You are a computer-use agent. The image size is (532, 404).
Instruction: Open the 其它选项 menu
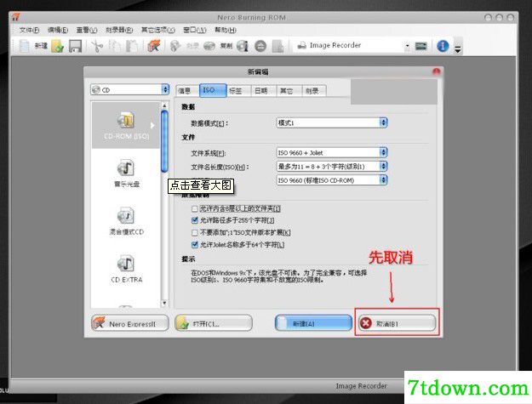(157, 30)
